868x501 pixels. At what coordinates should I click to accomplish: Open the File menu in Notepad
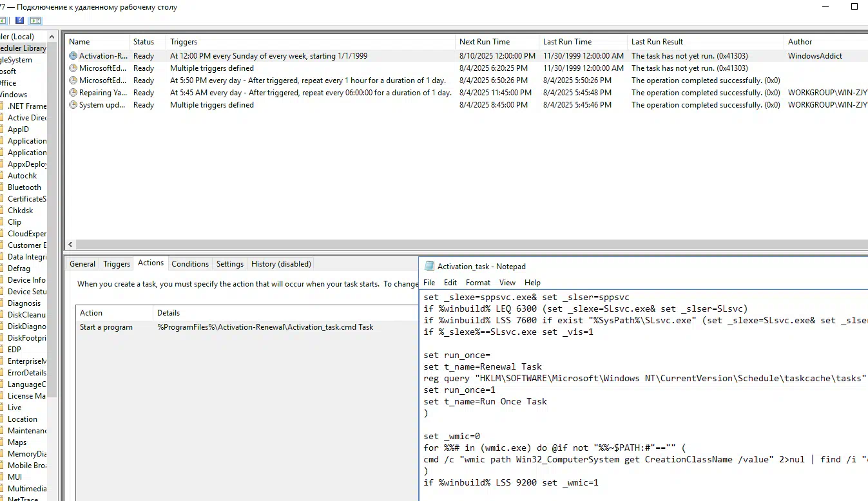coord(429,283)
